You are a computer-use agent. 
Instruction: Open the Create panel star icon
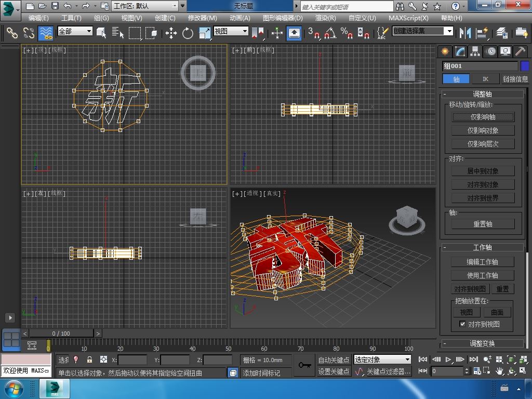pyautogui.click(x=445, y=51)
